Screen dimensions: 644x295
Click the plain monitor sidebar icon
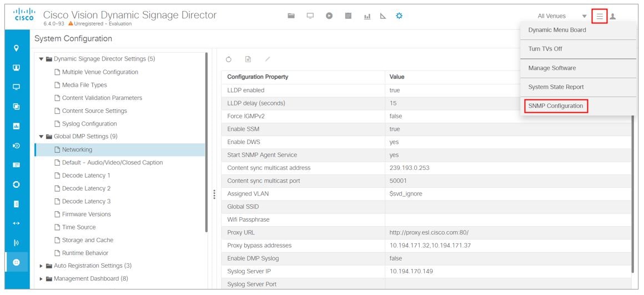tap(17, 87)
